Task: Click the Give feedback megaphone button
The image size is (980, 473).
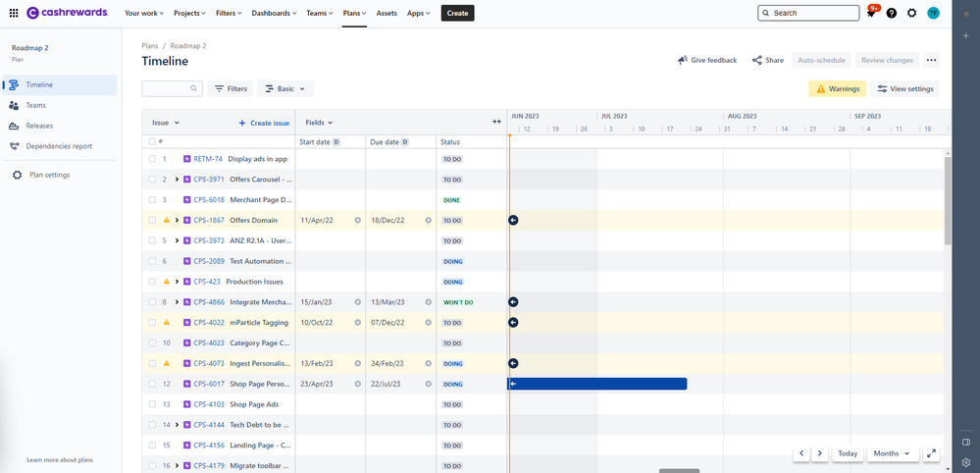Action: pos(707,61)
